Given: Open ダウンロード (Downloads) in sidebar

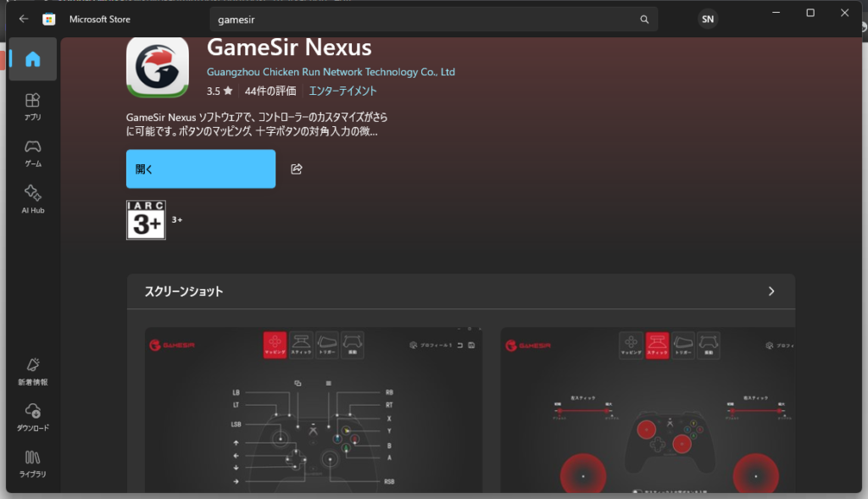Looking at the screenshot, I should point(33,417).
